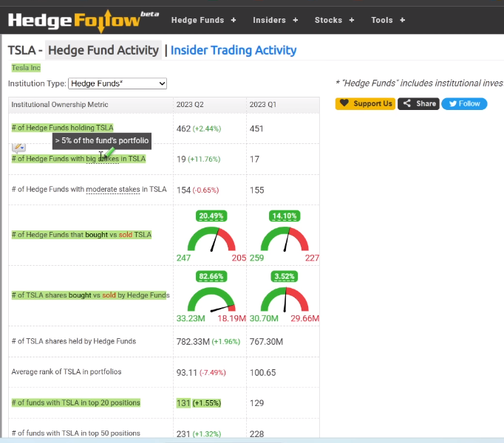Expand the plus icon next to Tools
Viewport: 504px width, 443px height.
pos(403,20)
